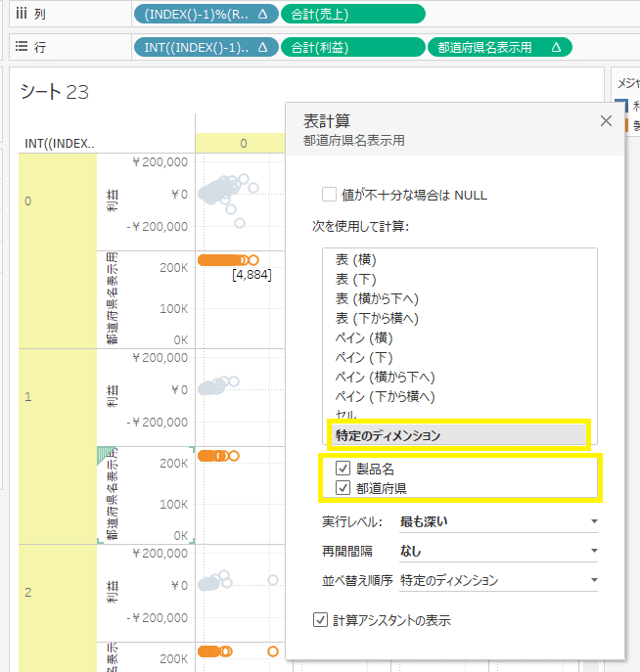Click the rows shelf icon beside 行
The width and height of the screenshot is (640, 672).
22,46
